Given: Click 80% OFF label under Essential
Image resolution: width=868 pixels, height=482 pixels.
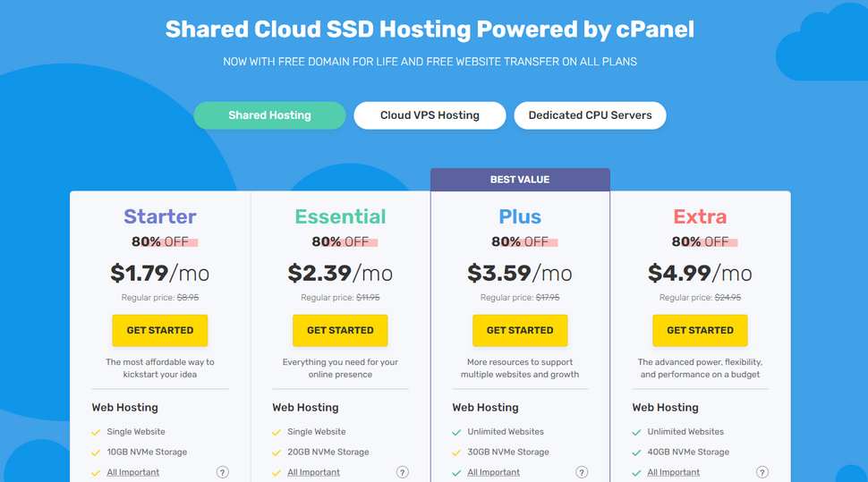Looking at the screenshot, I should pyautogui.click(x=340, y=241).
